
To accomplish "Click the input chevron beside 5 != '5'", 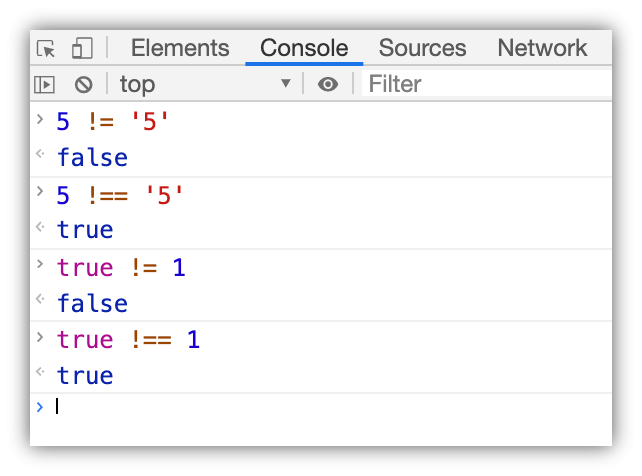I will pos(40,120).
